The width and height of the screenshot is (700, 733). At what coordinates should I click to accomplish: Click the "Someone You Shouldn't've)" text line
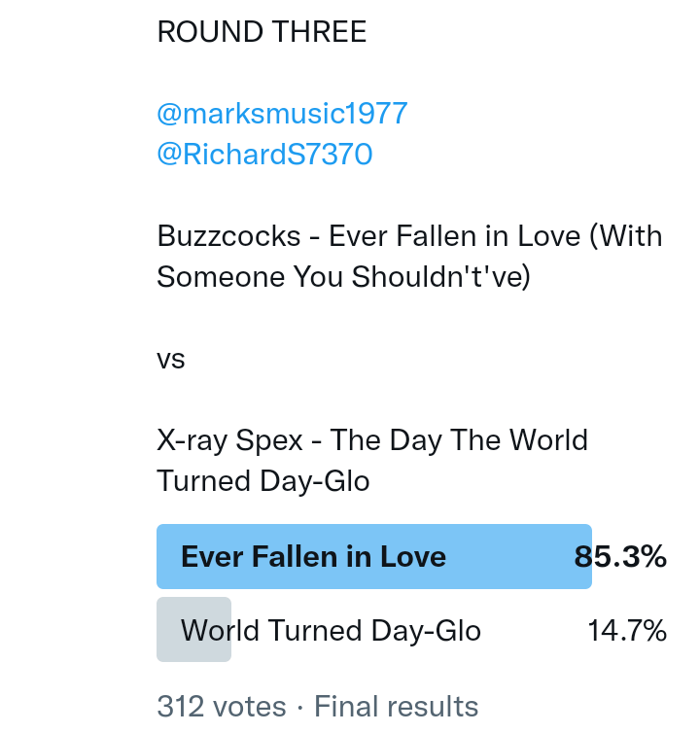click(344, 277)
